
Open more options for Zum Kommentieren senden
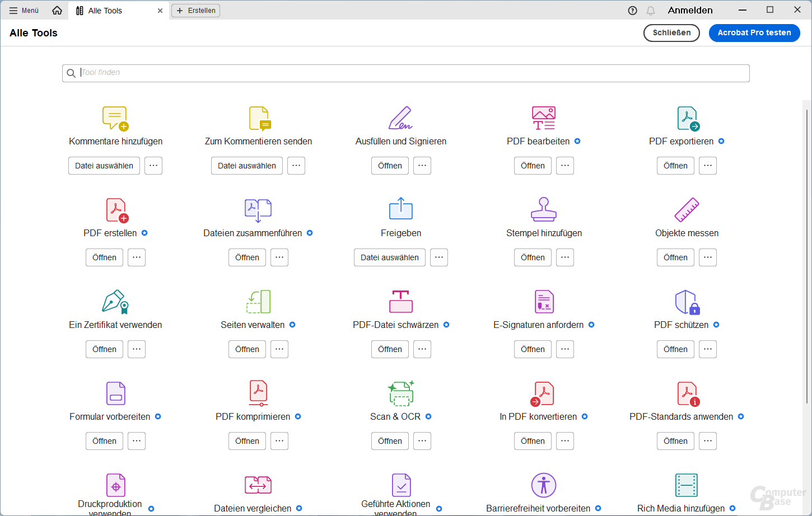click(x=296, y=166)
